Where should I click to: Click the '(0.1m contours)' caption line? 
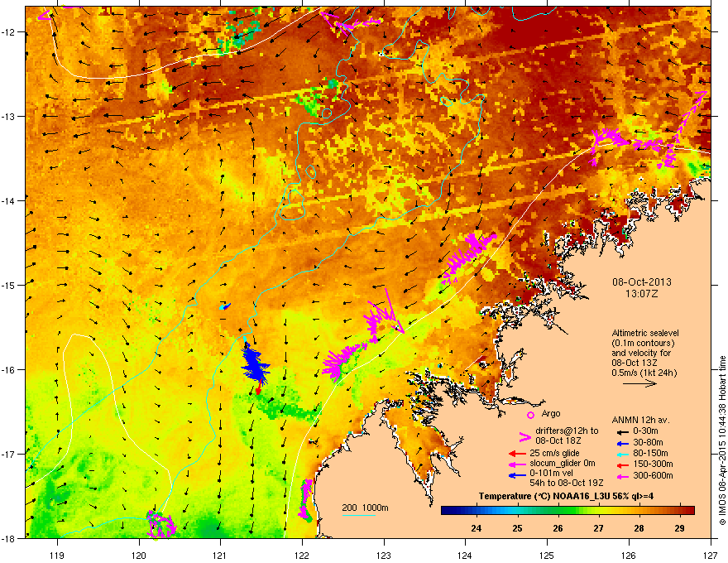coord(643,344)
